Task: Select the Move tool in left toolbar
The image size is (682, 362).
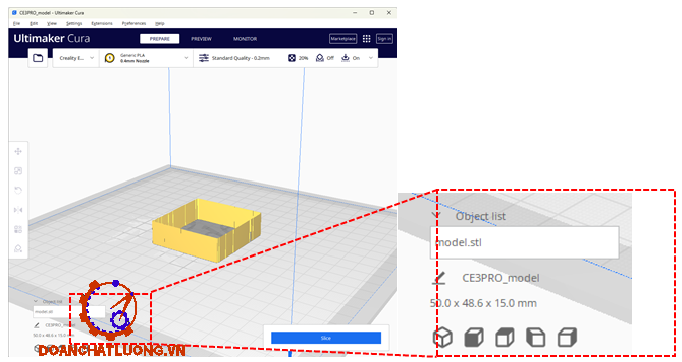Action: (x=18, y=151)
